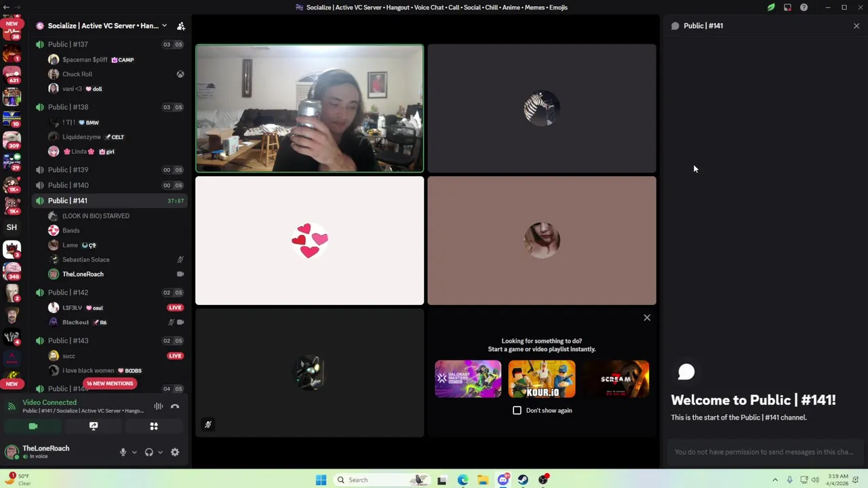
Task: Join voice channel Public | #142
Action: [108, 292]
